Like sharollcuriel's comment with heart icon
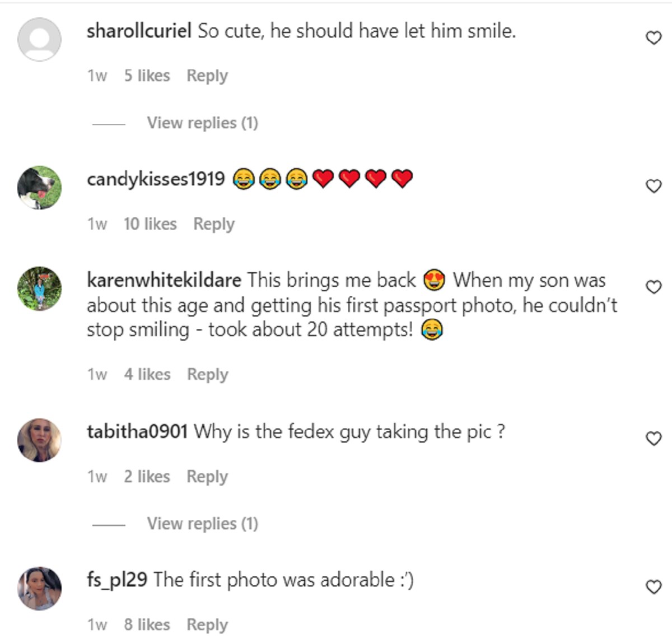The height and width of the screenshot is (638, 672). click(654, 38)
